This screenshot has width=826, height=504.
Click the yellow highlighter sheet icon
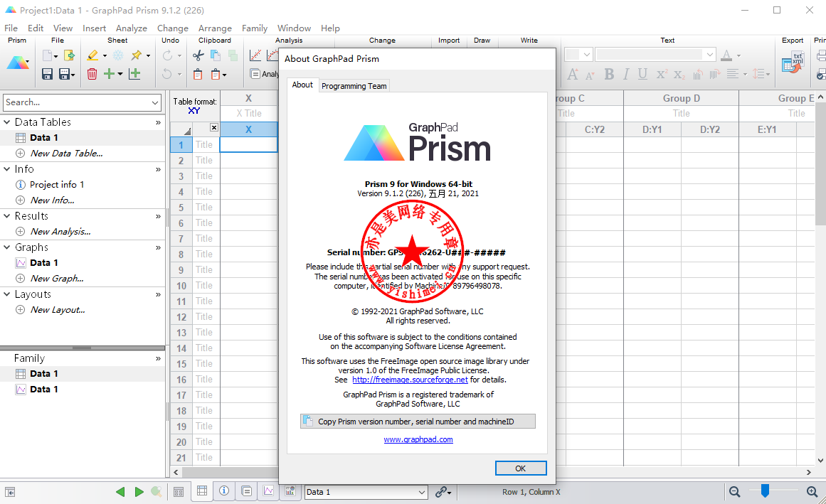pos(92,55)
